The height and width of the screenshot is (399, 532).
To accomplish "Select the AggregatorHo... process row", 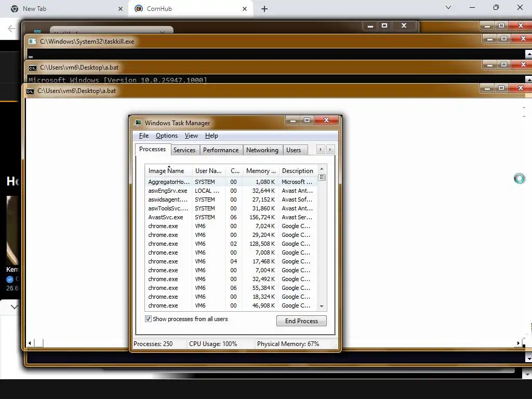I will tap(231, 182).
